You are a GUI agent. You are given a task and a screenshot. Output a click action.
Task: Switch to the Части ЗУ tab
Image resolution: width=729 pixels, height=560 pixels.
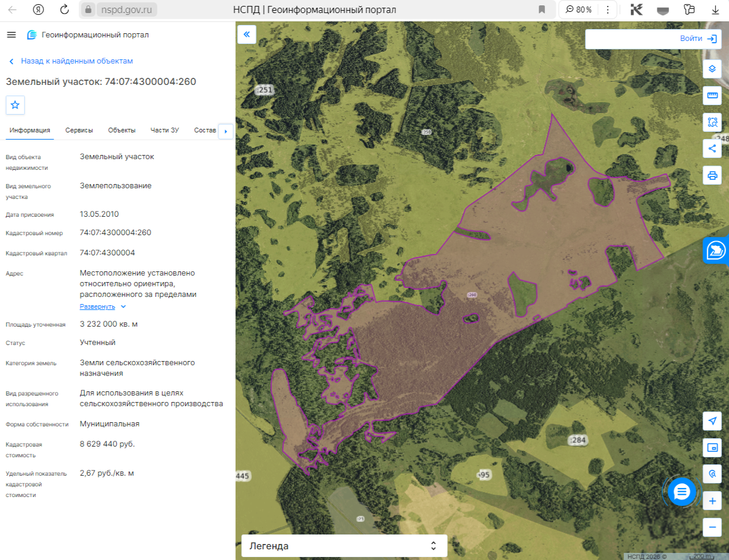pyautogui.click(x=164, y=130)
